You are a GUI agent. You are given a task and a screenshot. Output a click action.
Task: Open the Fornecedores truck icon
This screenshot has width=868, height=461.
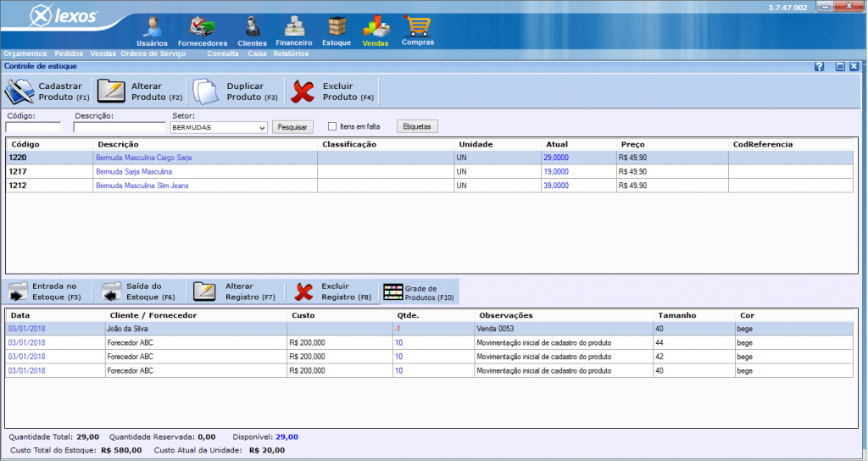coord(203,26)
